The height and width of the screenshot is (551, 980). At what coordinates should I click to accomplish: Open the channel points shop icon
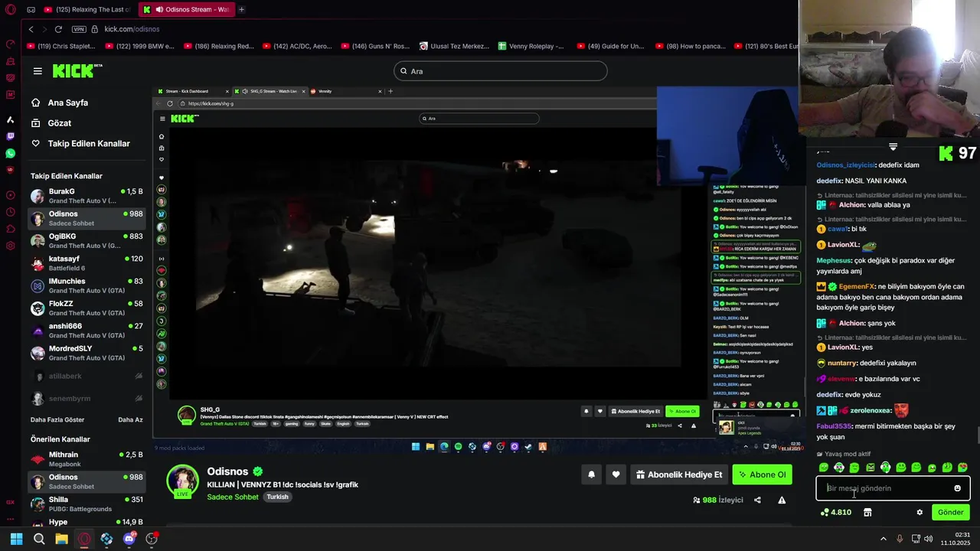click(x=867, y=512)
